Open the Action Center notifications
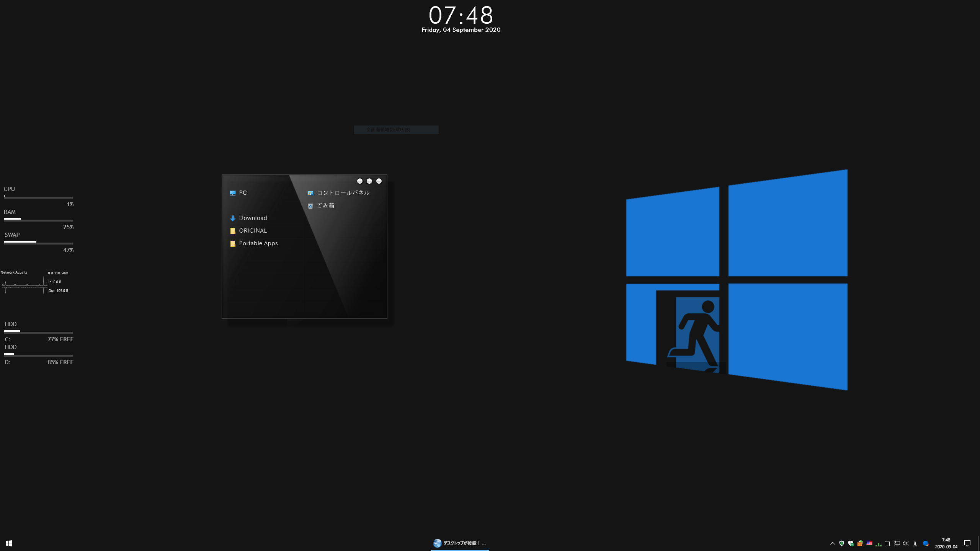 pos(967,543)
